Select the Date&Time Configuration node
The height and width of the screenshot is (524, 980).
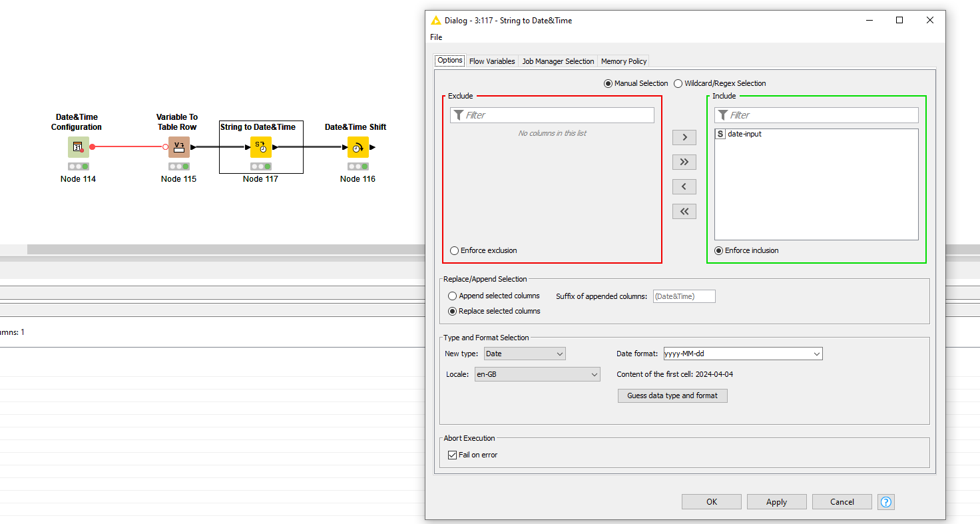coord(78,146)
